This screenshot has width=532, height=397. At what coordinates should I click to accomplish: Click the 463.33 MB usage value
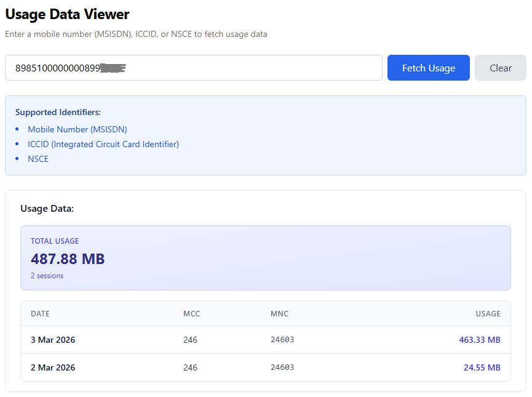pyautogui.click(x=479, y=340)
